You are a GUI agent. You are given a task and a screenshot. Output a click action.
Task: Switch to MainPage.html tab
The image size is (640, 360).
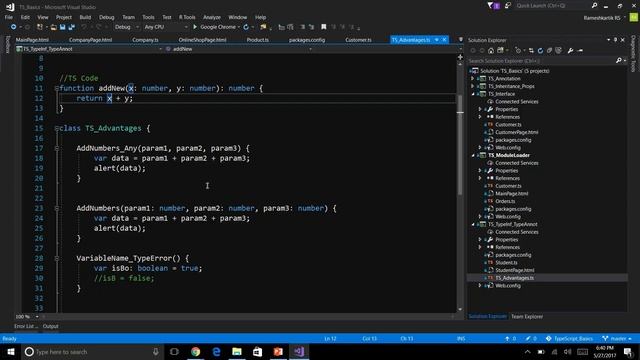[x=32, y=40]
